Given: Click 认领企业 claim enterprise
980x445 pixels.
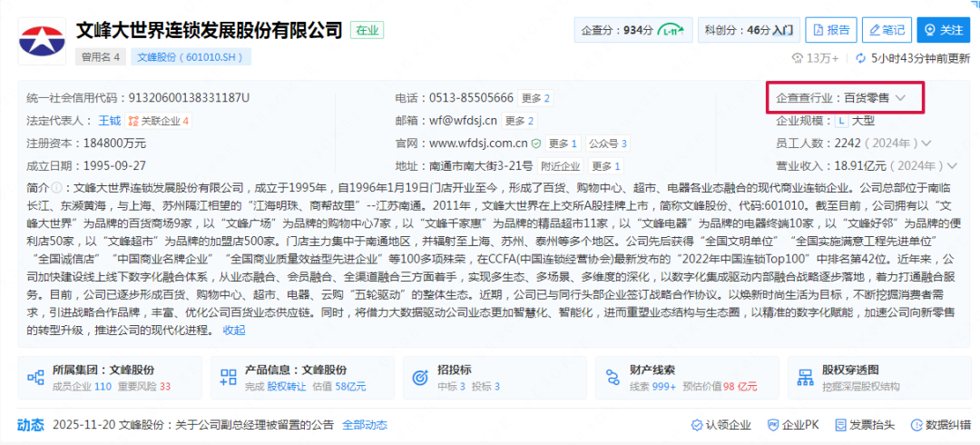Looking at the screenshot, I should 720,425.
